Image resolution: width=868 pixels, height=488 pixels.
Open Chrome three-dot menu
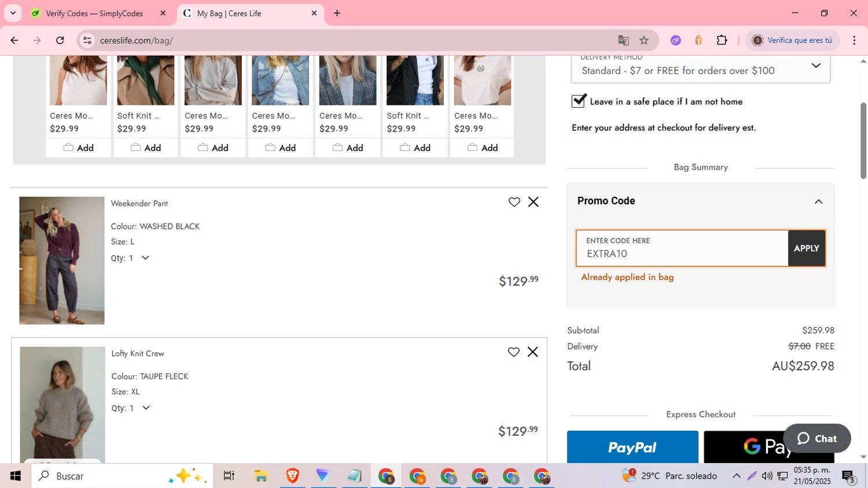click(x=854, y=41)
